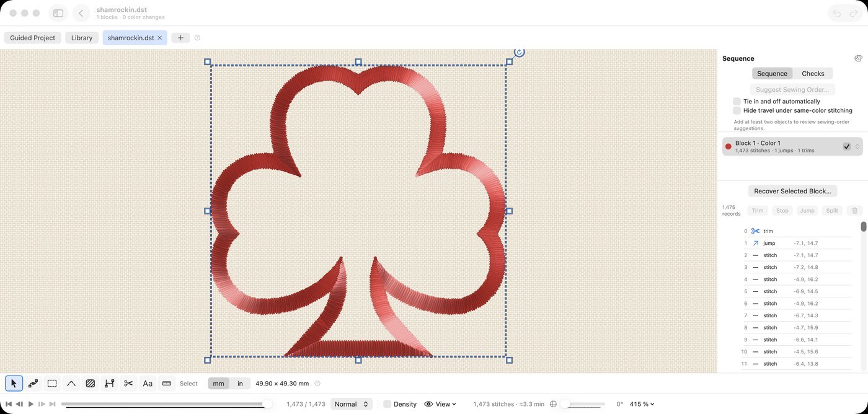Click the delete trash icon in records
Viewport: 868px width, 414px height.
pyautogui.click(x=854, y=211)
